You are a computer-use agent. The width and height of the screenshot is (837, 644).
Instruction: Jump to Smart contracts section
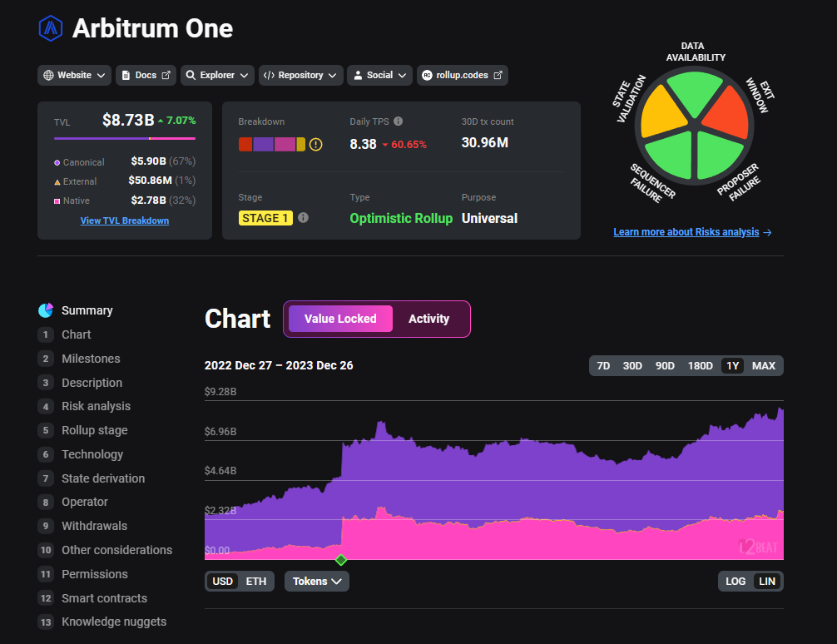(x=104, y=598)
